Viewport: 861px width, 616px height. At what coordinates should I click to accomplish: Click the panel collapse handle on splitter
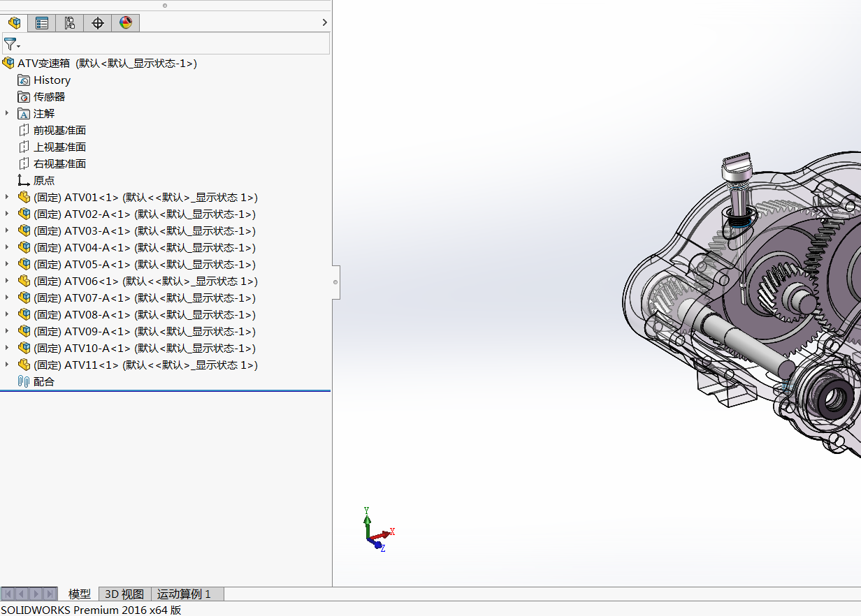[x=335, y=282]
